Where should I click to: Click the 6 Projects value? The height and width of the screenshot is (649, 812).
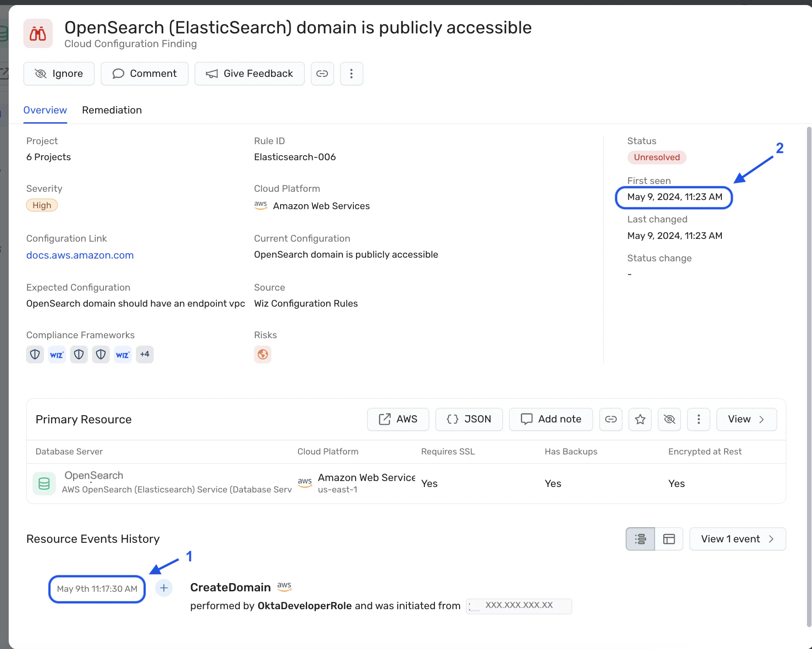coord(49,157)
